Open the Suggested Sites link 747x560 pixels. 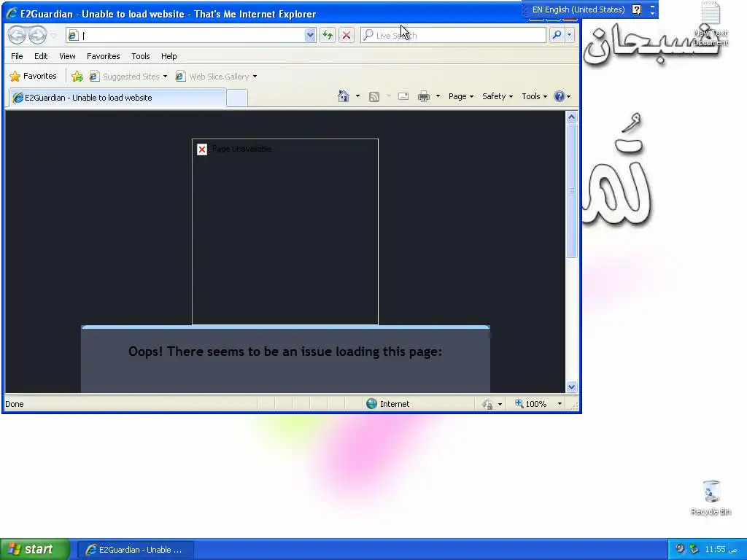[x=128, y=76]
